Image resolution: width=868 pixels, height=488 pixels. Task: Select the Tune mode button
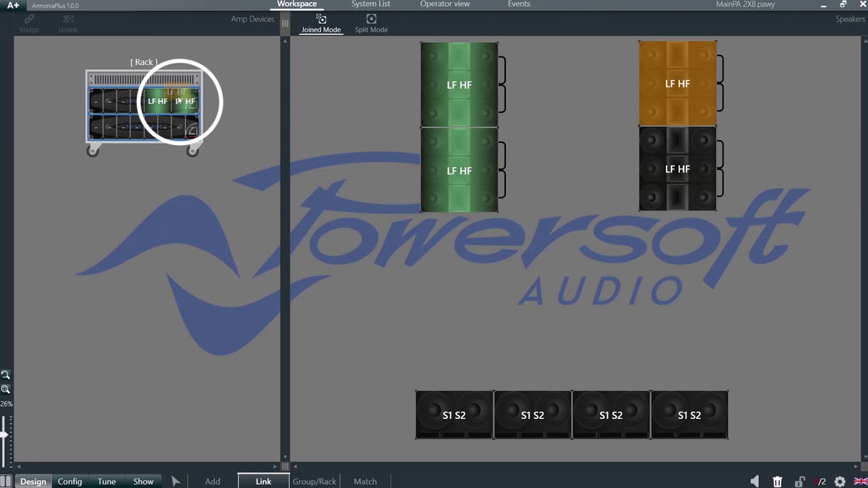tap(106, 481)
